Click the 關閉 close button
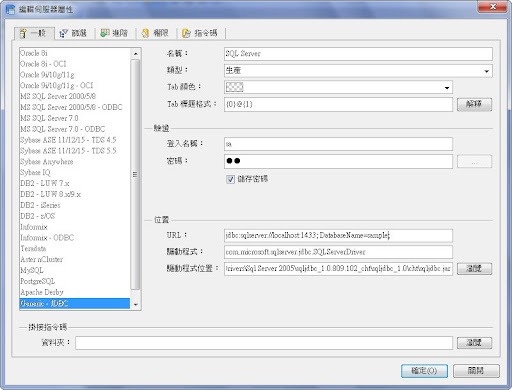This screenshot has width=512, height=390. 476,371
